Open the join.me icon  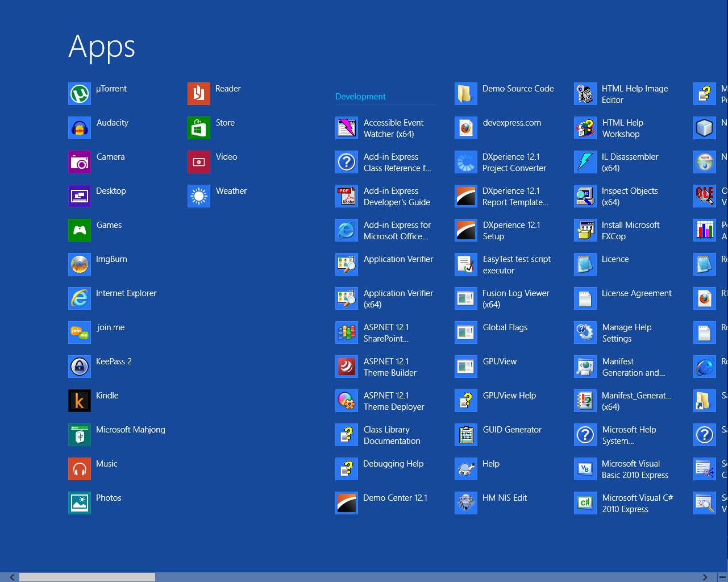click(x=80, y=332)
